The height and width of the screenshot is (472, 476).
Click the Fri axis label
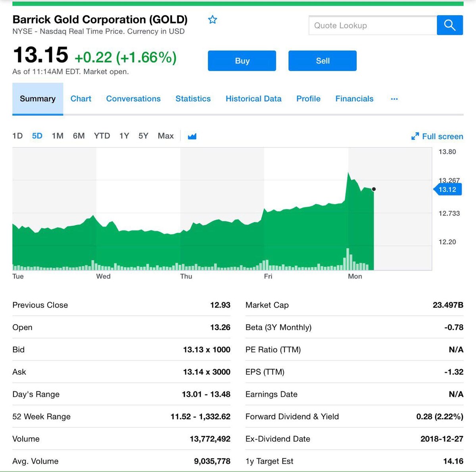pos(268,276)
